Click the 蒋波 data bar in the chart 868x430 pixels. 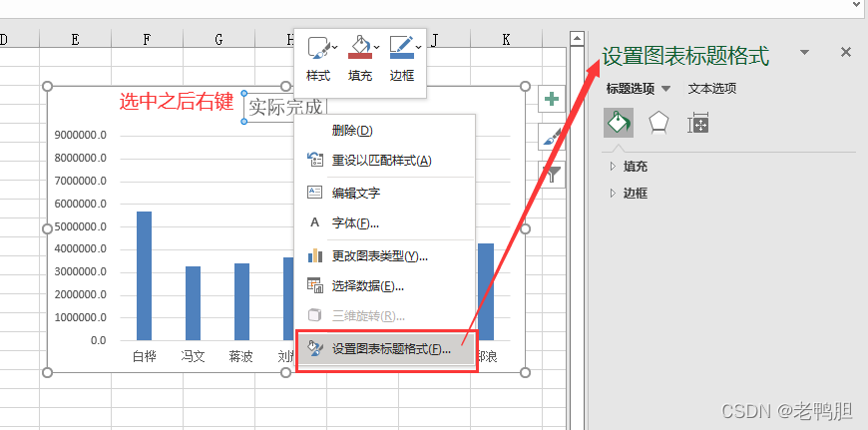tap(241, 301)
